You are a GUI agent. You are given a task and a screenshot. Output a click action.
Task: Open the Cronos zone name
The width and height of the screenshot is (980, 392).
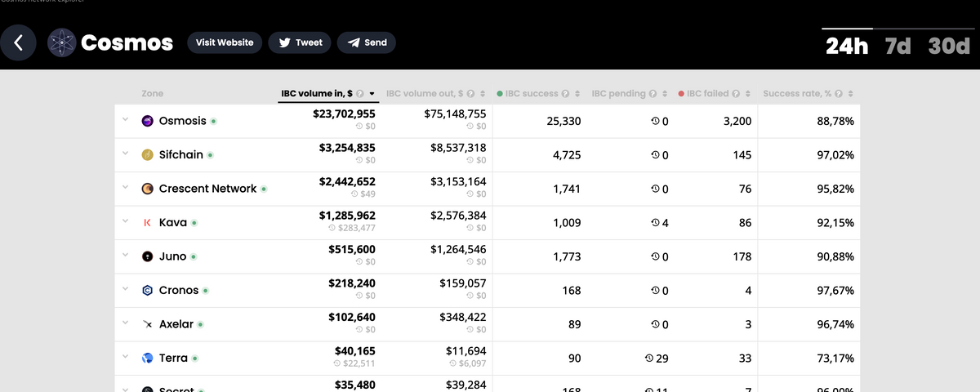[179, 290]
